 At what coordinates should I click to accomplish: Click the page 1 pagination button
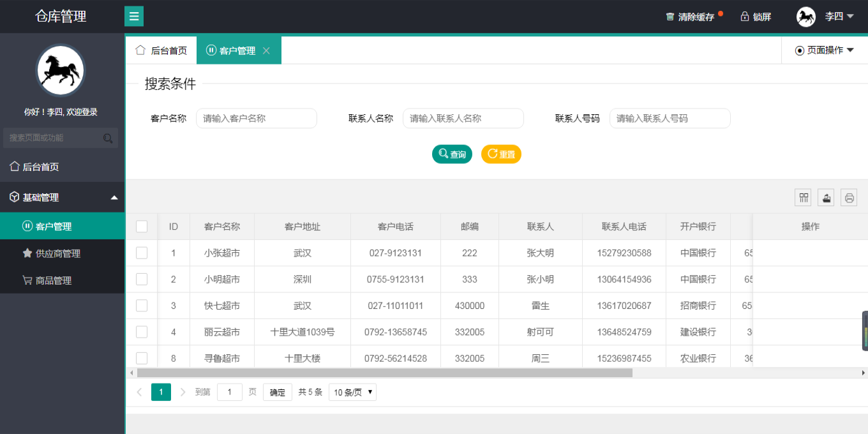point(161,392)
